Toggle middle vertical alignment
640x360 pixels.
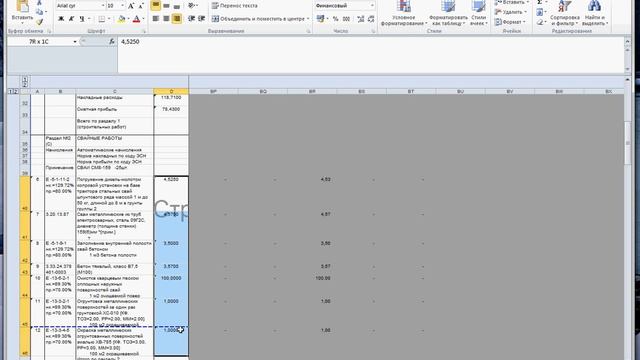pos(166,6)
